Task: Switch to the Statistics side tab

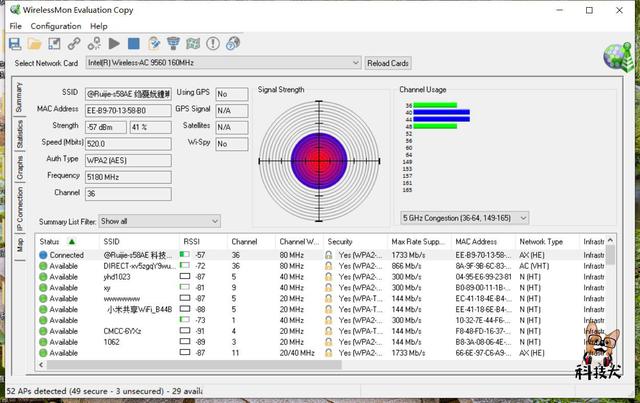Action: click(19, 134)
